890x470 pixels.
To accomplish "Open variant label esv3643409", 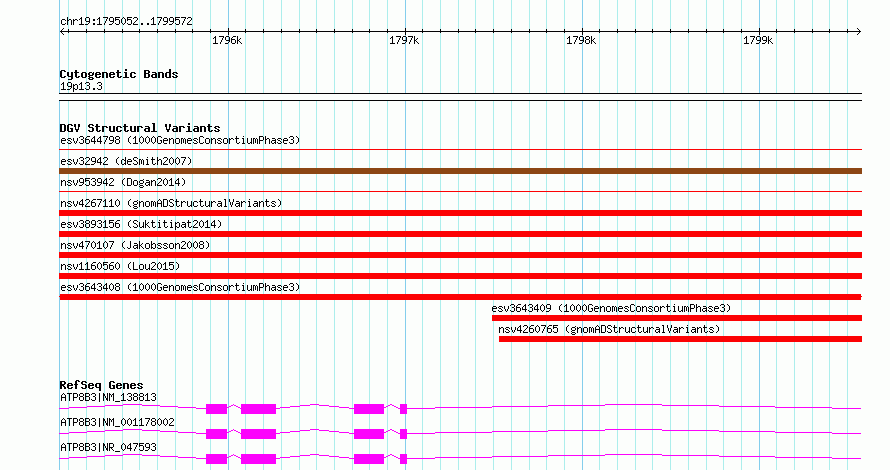I will coord(611,308).
